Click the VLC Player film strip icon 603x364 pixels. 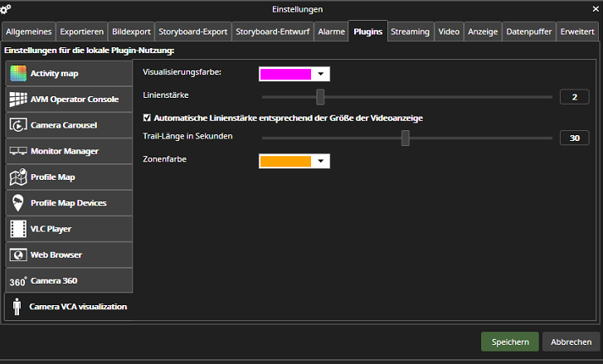(x=18, y=229)
